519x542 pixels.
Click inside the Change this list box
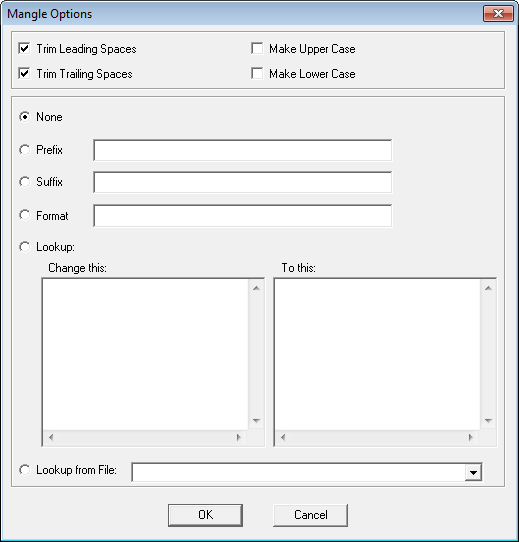(x=145, y=354)
